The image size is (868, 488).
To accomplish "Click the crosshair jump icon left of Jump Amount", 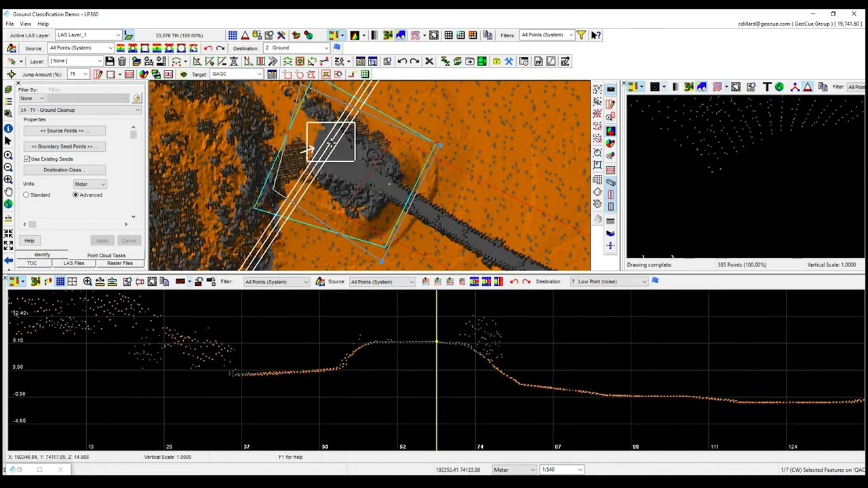I will [x=11, y=75].
